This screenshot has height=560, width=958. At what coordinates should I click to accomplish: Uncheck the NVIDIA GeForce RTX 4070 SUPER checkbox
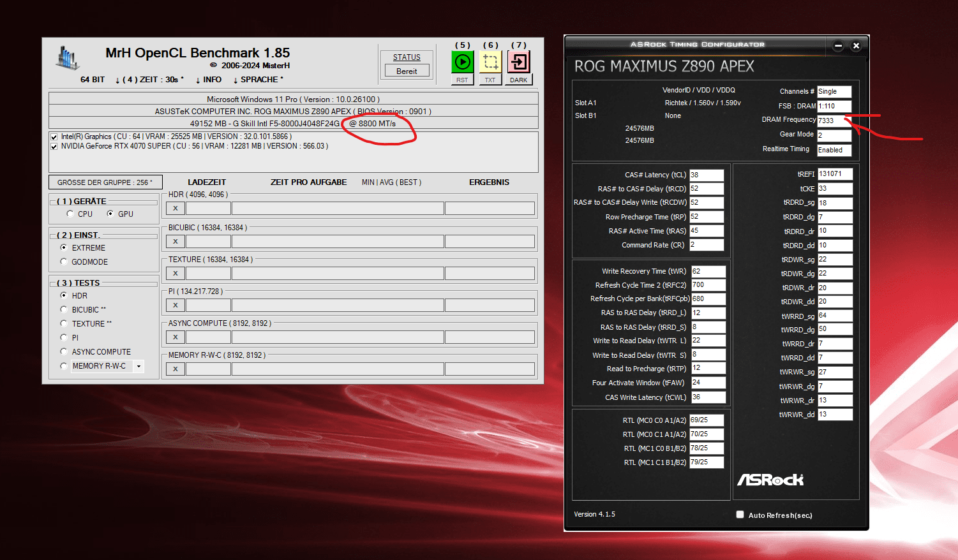pos(54,146)
